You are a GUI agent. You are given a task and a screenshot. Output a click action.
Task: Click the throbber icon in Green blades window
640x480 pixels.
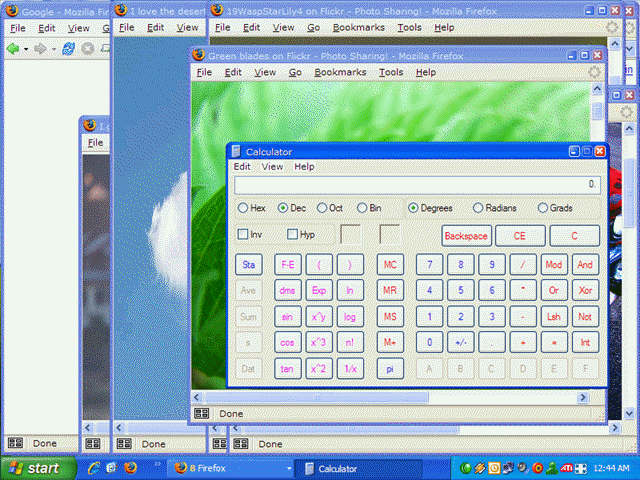[x=594, y=72]
